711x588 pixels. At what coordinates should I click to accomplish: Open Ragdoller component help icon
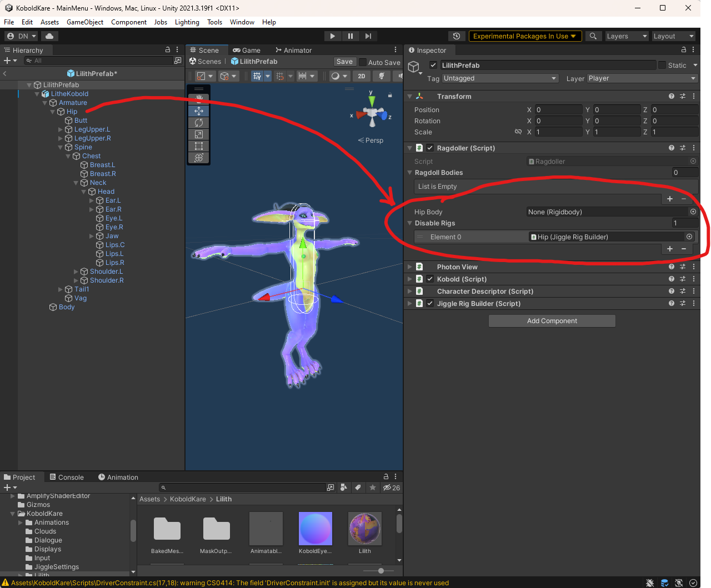672,148
